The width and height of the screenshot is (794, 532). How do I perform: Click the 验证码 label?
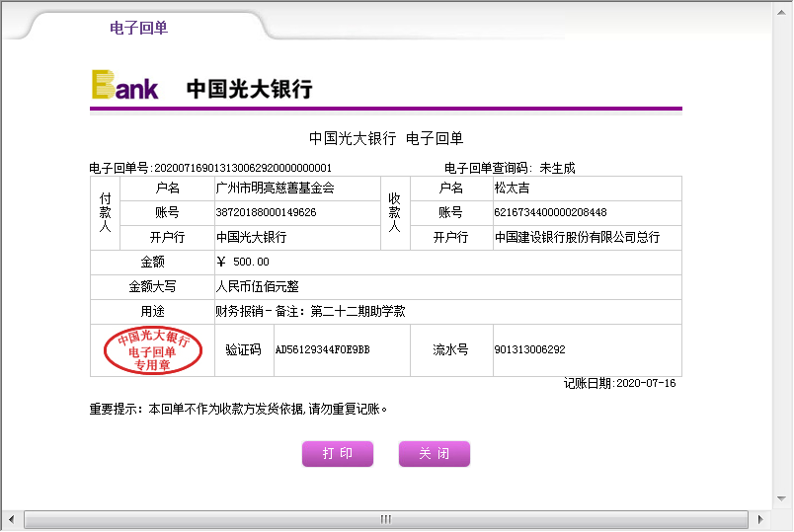coord(244,349)
